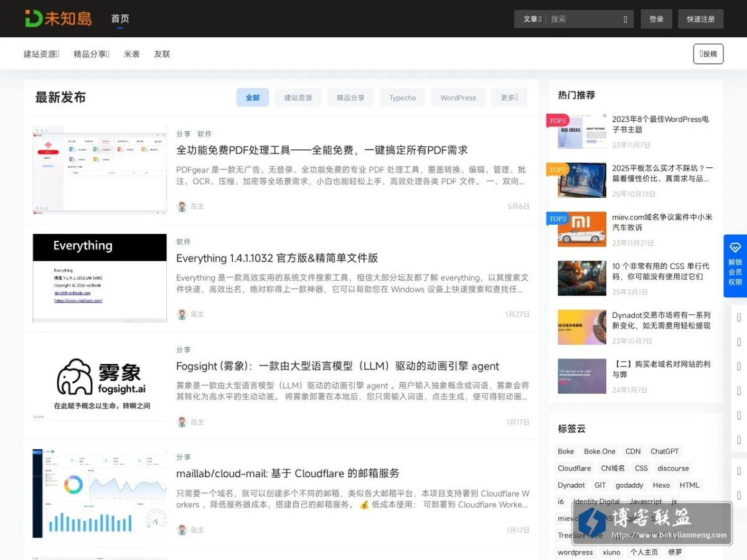Click the 快速注册 button
This screenshot has height=560, width=747.
701,19
